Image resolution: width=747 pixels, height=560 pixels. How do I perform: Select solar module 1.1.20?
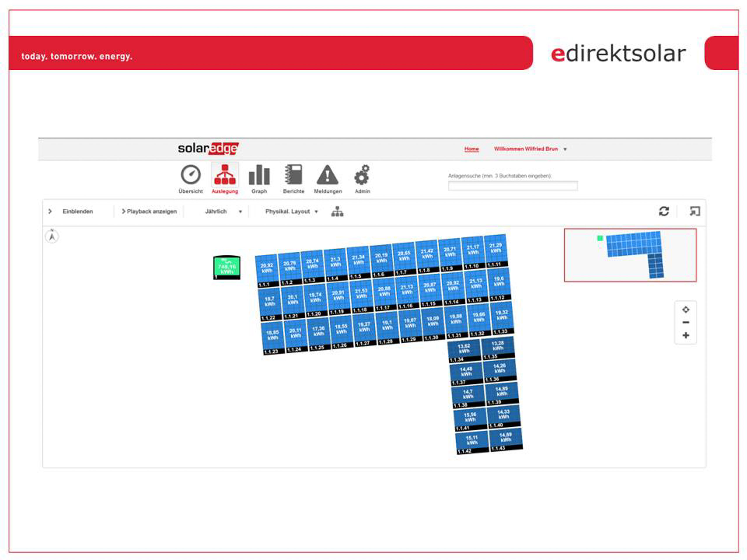click(x=315, y=300)
